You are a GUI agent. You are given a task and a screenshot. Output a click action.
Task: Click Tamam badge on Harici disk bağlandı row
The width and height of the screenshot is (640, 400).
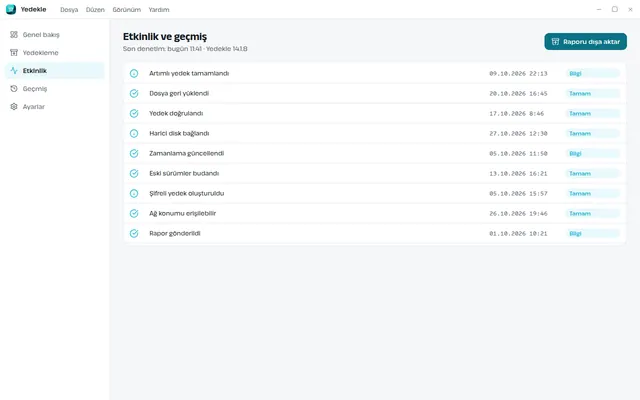pyautogui.click(x=593, y=133)
